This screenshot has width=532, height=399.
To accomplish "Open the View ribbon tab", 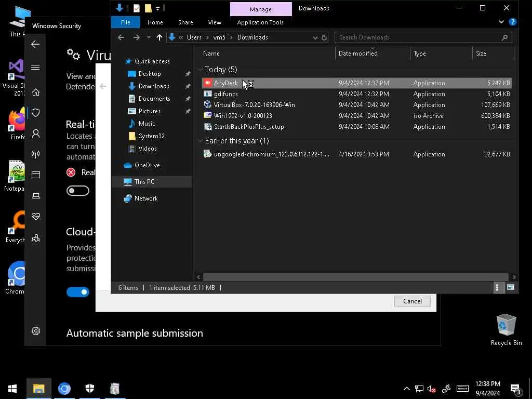I will click(x=215, y=22).
